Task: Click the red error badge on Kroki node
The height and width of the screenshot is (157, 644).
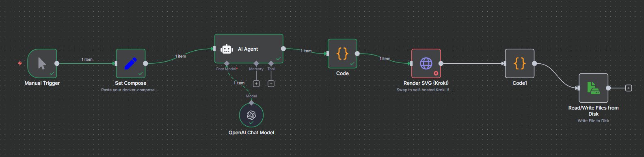Action: [x=436, y=73]
